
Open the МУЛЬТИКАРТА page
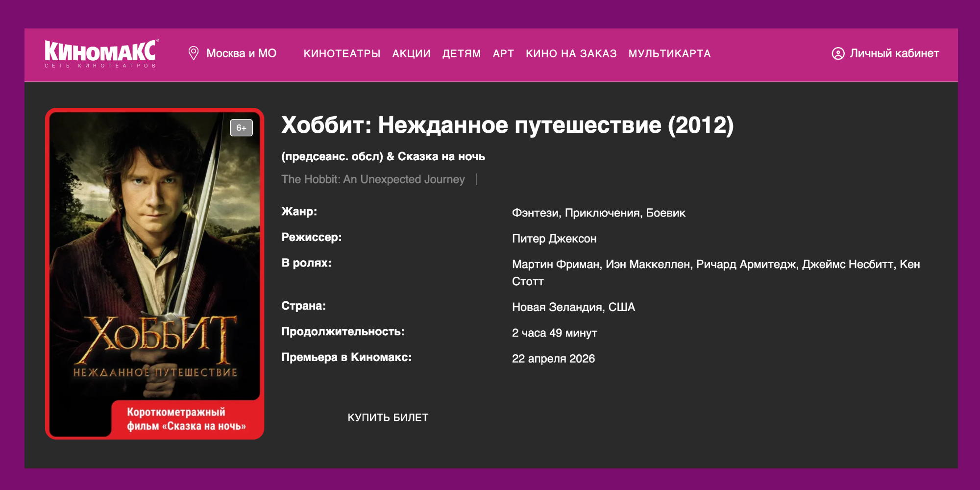[x=669, y=53]
